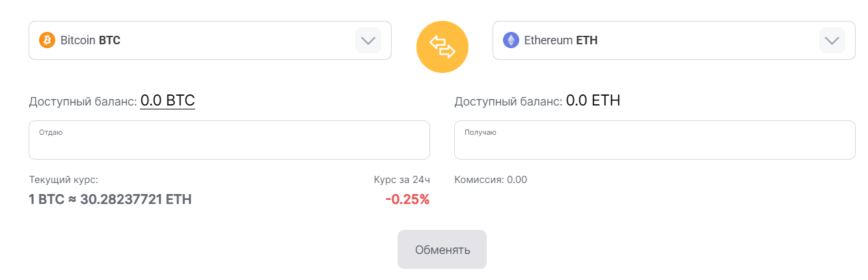
Task: Open the Bitcoin BTC currency selector
Action: pyautogui.click(x=210, y=40)
